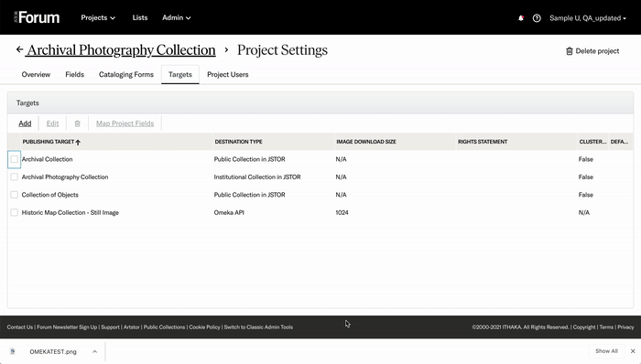Screen dimensions: 641x364
Task: Open the Projects dropdown menu
Action: click(x=98, y=17)
